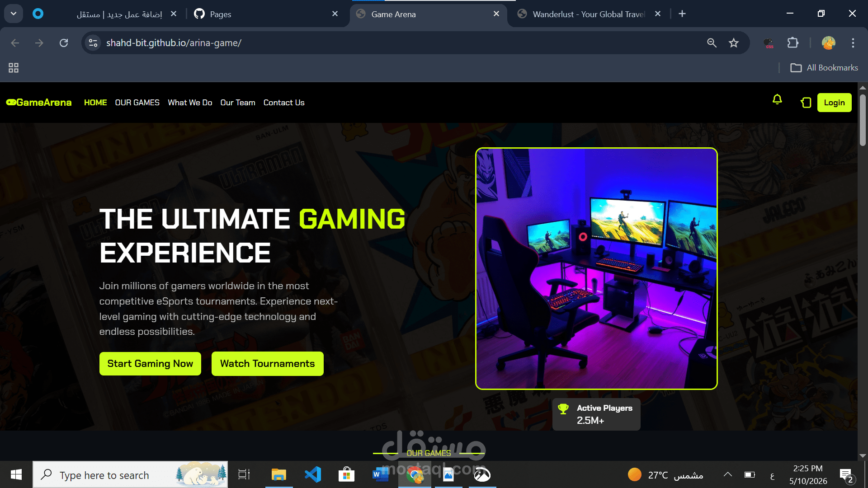Click the GameArena logo
The height and width of the screenshot is (488, 868).
coord(39,103)
